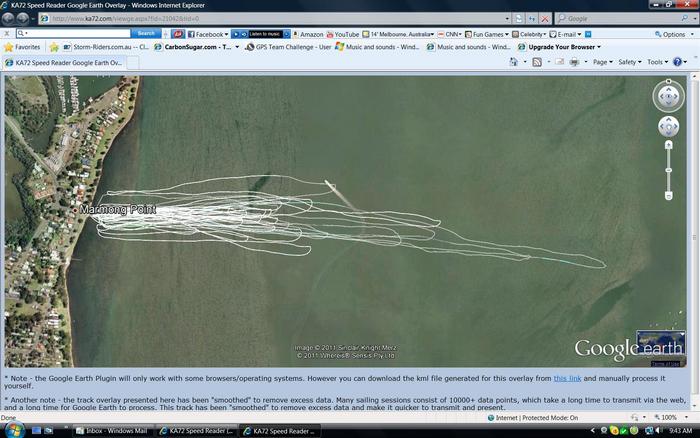
Task: Open the Page dropdown menu
Action: tap(603, 62)
